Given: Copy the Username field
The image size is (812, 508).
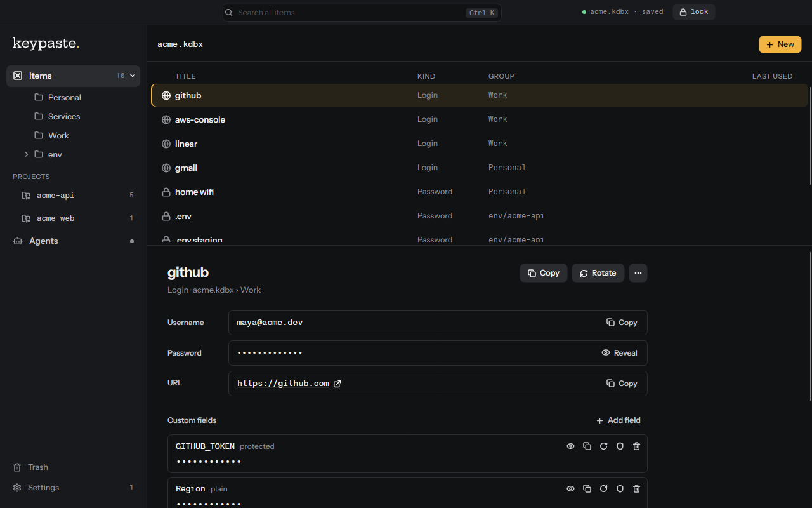Looking at the screenshot, I should (x=621, y=323).
